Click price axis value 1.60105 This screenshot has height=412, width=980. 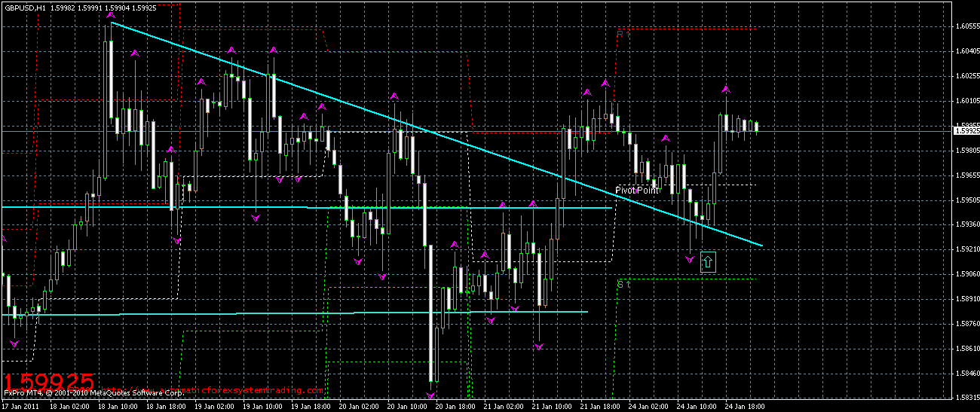966,101
